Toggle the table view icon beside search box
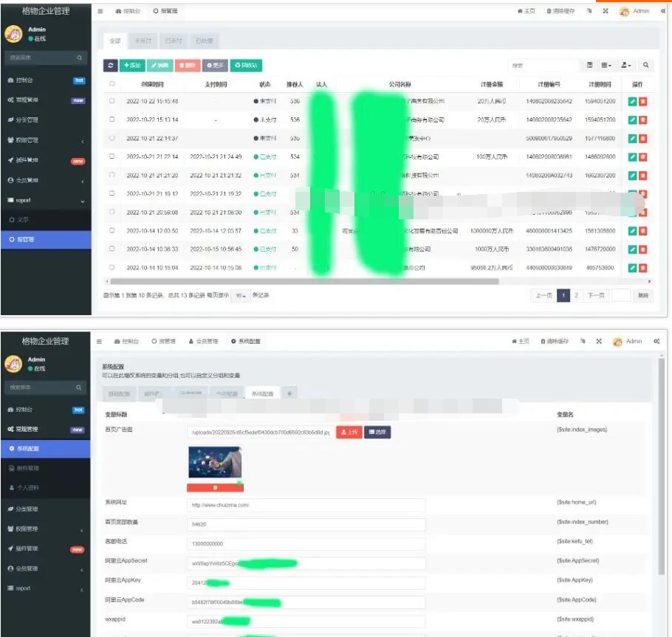The height and width of the screenshot is (637, 672). pos(589,66)
